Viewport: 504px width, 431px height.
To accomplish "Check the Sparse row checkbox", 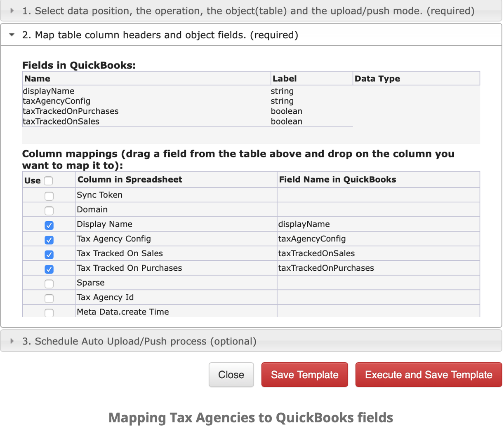I will pos(49,284).
